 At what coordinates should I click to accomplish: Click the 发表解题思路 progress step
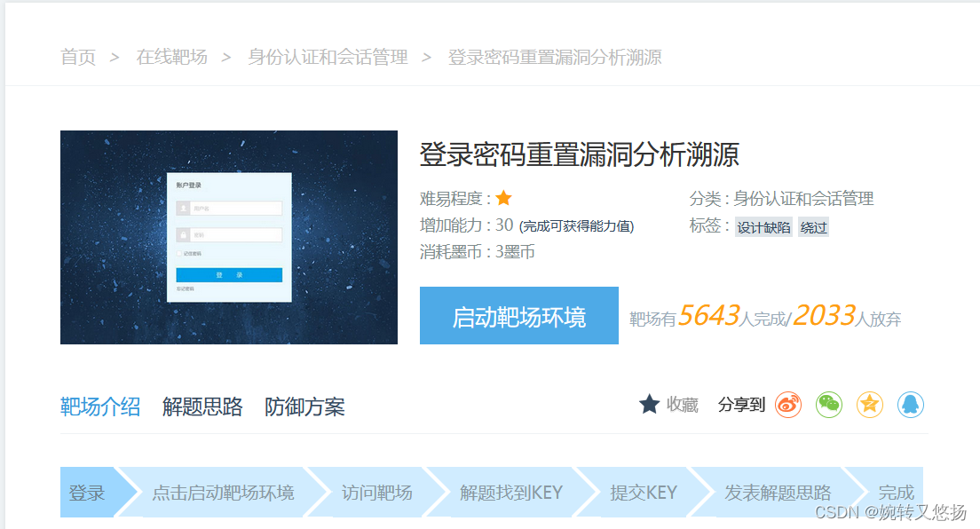point(778,493)
